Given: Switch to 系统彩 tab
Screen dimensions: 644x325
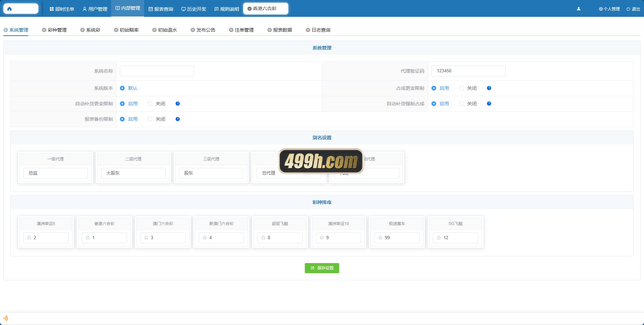Looking at the screenshot, I should [x=90, y=30].
